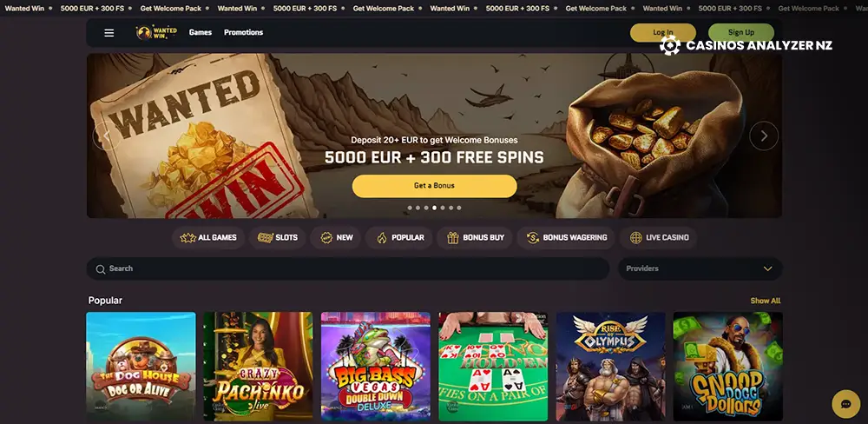Select the Popular flame icon
Screen dimensions: 868x424
(x=381, y=238)
